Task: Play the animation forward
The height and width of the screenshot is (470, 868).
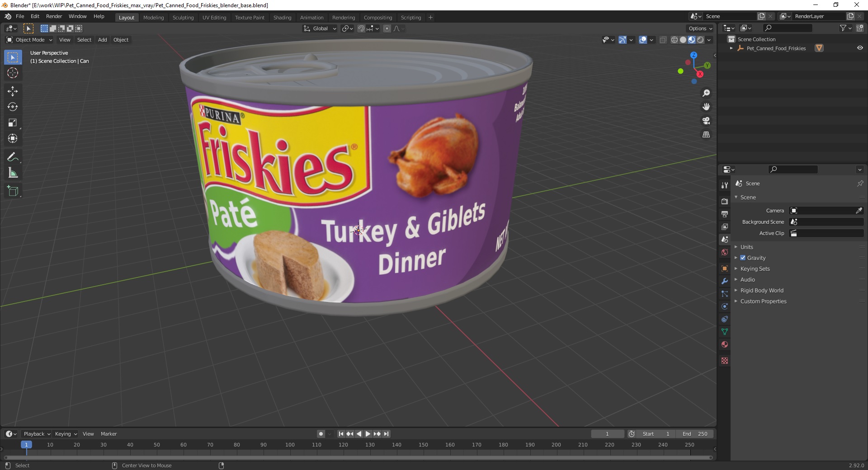Action: [x=368, y=434]
